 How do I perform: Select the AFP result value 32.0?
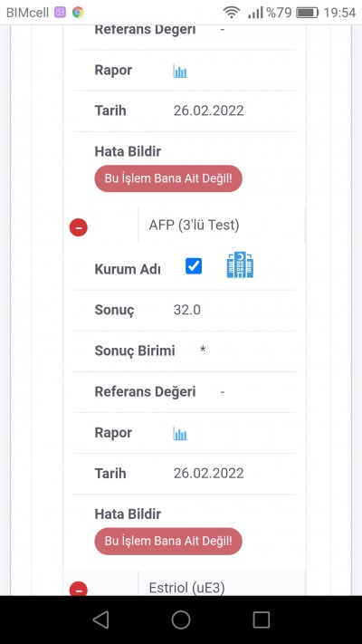187,310
